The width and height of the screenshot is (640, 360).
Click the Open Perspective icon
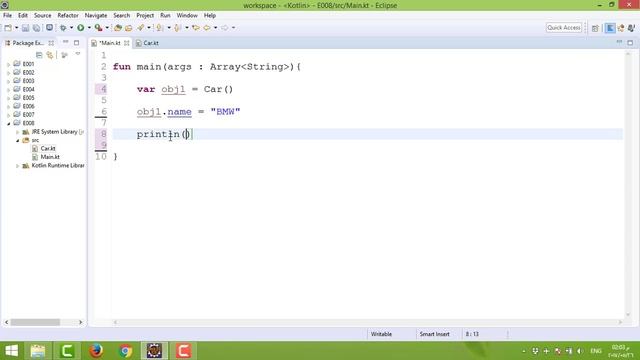(x=595, y=28)
